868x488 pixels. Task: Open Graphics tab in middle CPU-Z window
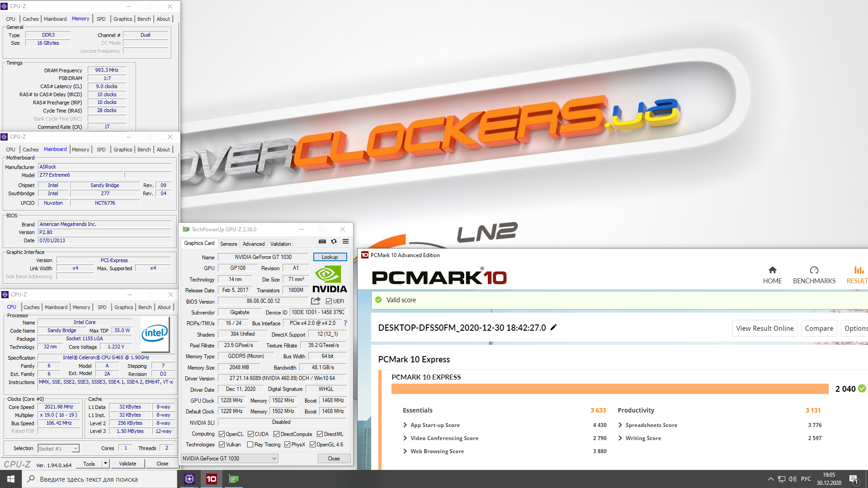coord(123,150)
